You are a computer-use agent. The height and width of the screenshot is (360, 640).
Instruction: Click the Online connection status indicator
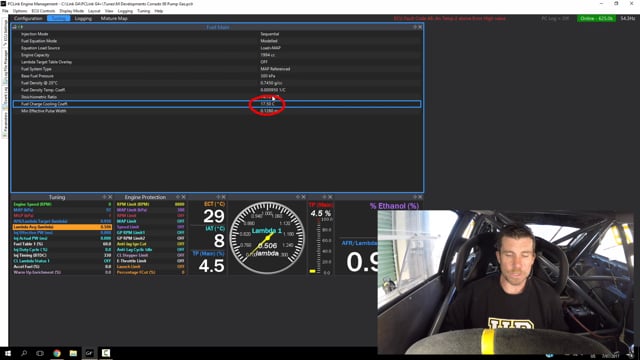596,18
